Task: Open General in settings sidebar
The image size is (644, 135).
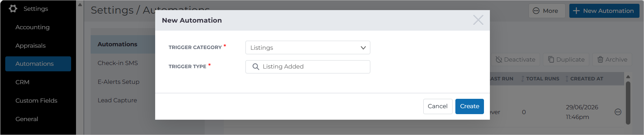Action: coord(27,119)
